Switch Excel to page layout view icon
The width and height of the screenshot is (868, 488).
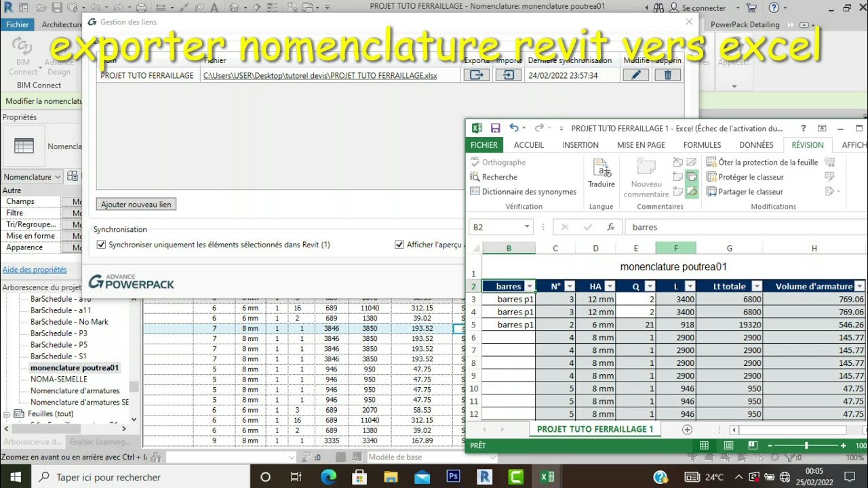pyautogui.click(x=728, y=445)
